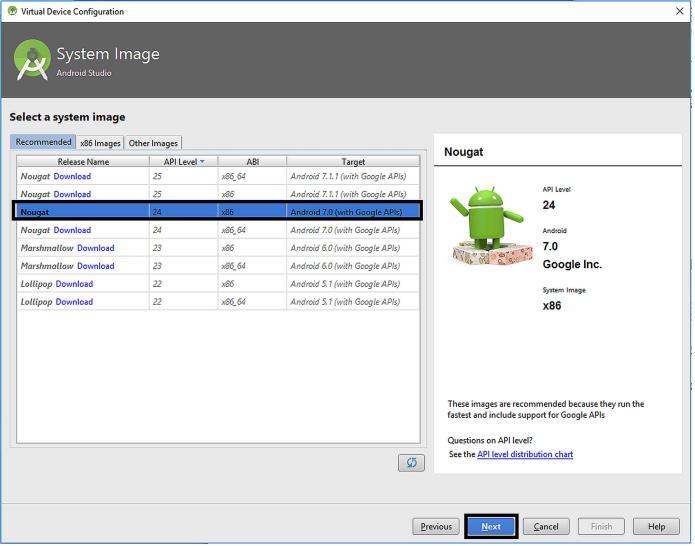The height and width of the screenshot is (546, 695).
Task: Cancel the virtual device configuration
Action: pyautogui.click(x=546, y=526)
